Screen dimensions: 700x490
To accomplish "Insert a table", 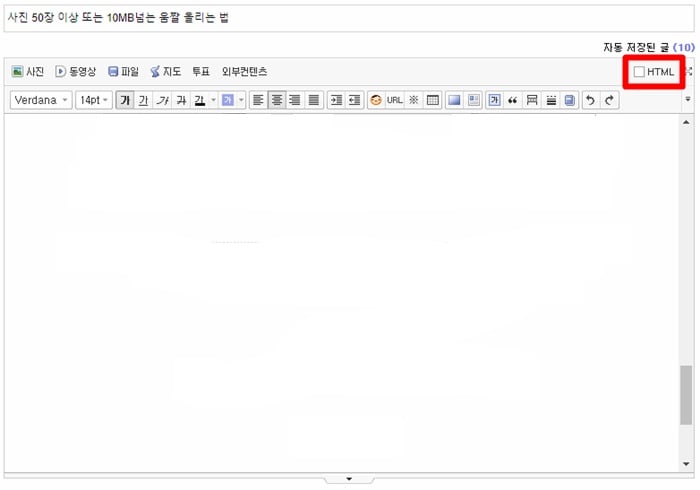I will coord(432,100).
